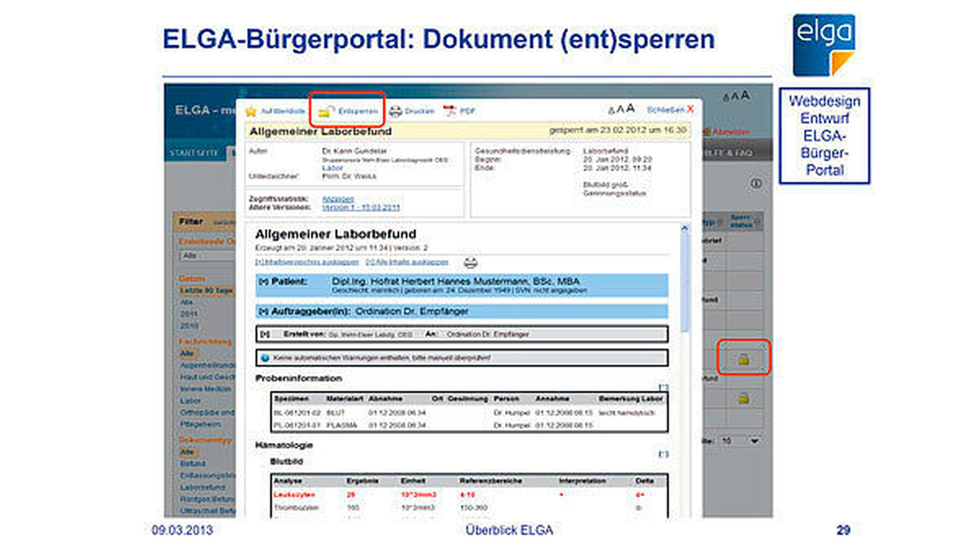Open Erstellende Organisation Alle dropdown in filter
Screen dimensions: 980x552
click(208, 256)
